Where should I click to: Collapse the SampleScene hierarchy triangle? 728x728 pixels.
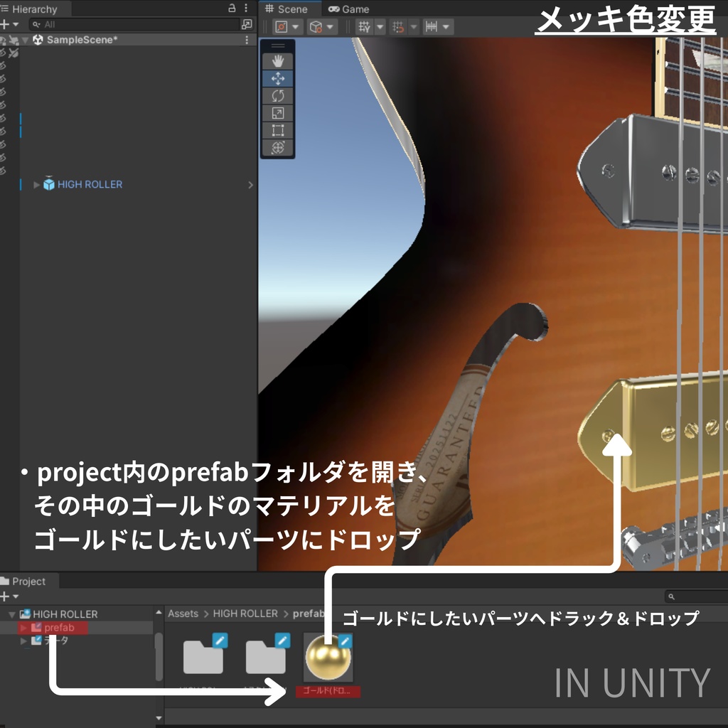26,41
